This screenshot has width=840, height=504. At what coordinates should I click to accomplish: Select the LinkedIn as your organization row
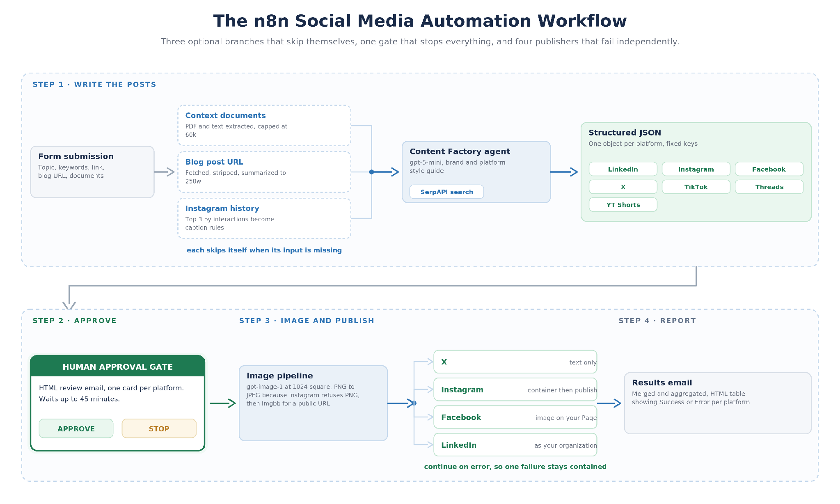pos(515,445)
